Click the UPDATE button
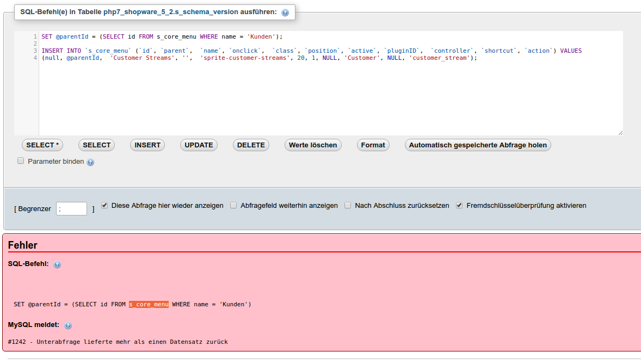The width and height of the screenshot is (641, 364). click(x=199, y=145)
